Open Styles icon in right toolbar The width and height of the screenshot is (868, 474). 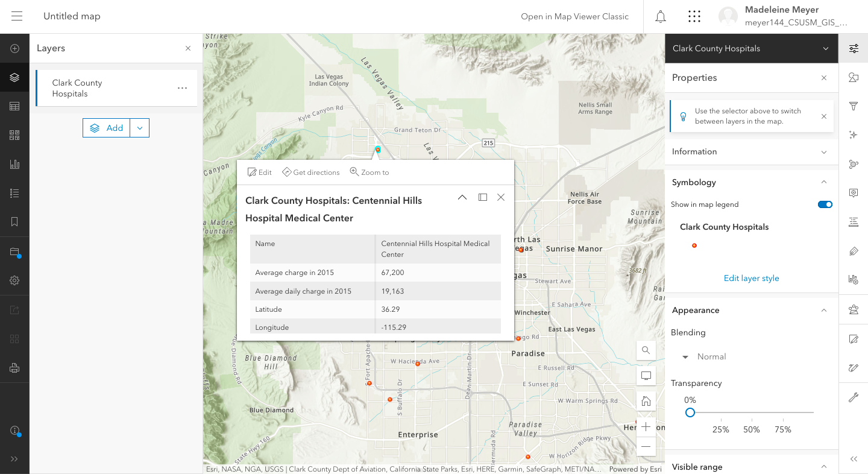coord(854,77)
